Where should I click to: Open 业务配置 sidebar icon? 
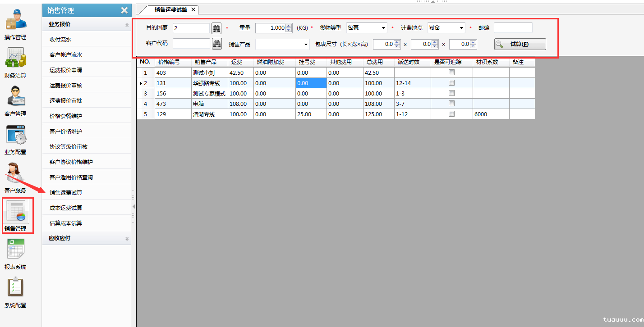coord(16,138)
